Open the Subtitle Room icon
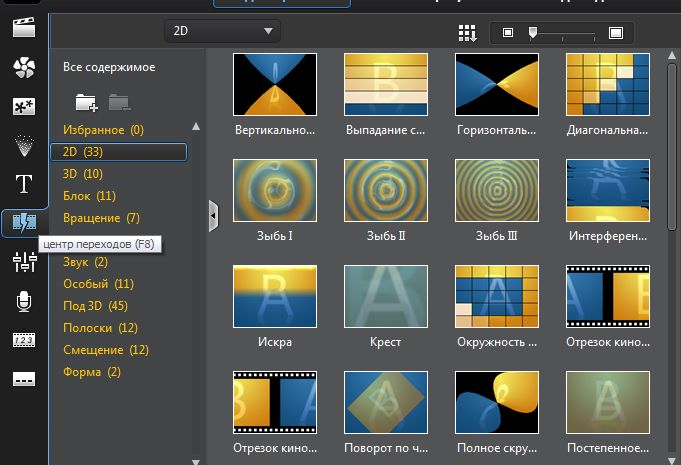 pos(24,379)
